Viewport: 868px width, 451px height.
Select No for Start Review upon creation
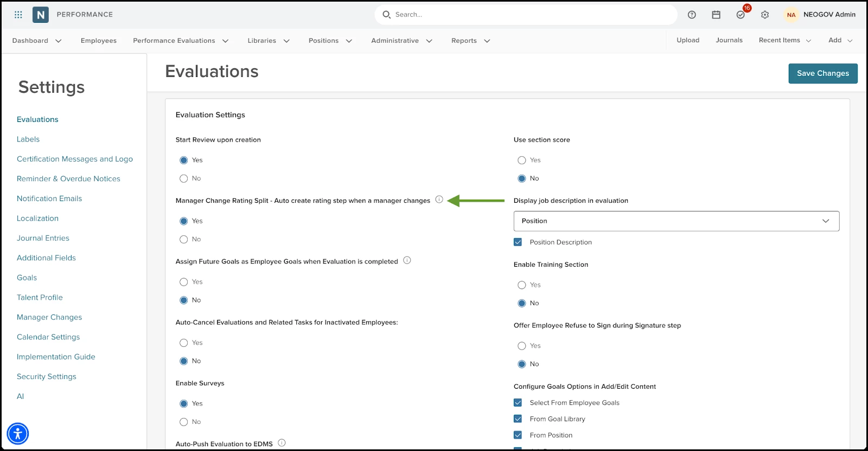[x=184, y=178]
